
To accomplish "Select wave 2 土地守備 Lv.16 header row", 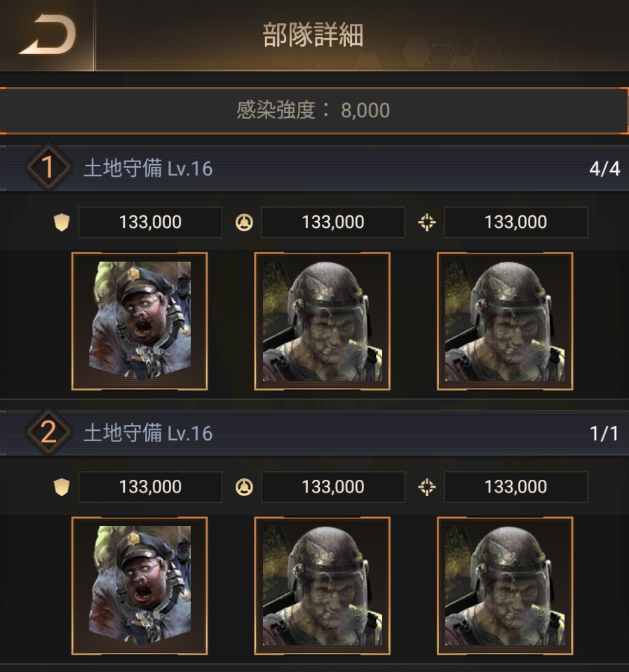I will pos(314,433).
